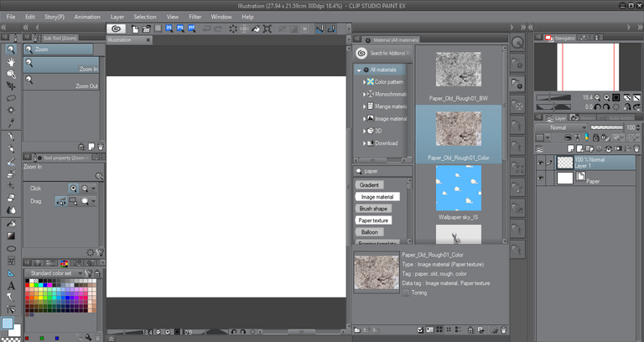This screenshot has height=342, width=644.
Task: Enable the Brush shape tag filter
Action: 373,209
